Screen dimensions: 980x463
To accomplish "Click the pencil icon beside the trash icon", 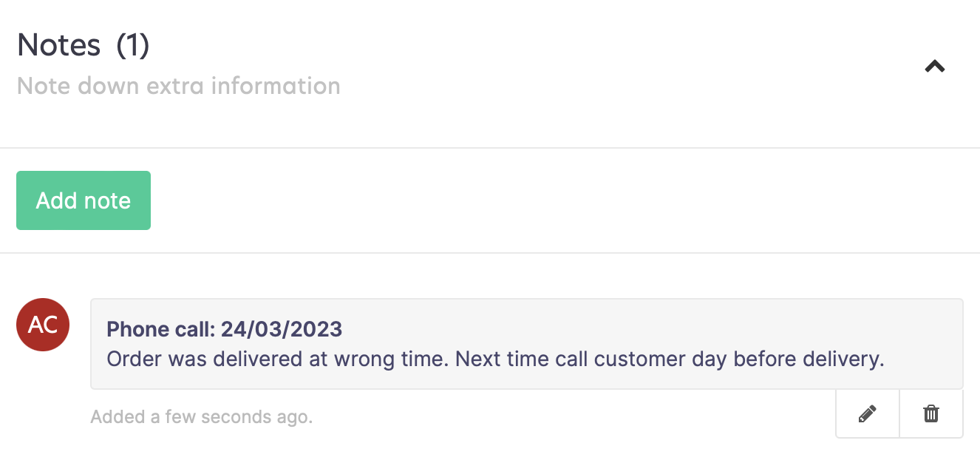I will pos(868,414).
